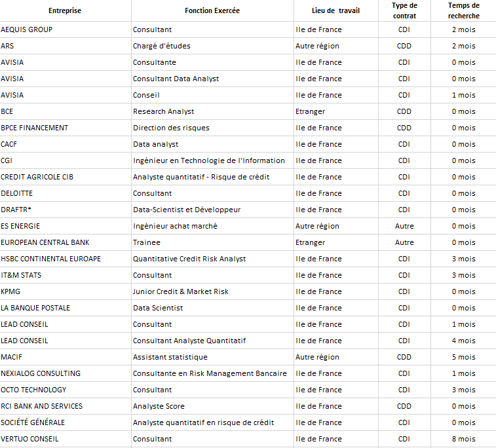
Task: Select the 'Conseil' function cell
Action: tap(212, 95)
